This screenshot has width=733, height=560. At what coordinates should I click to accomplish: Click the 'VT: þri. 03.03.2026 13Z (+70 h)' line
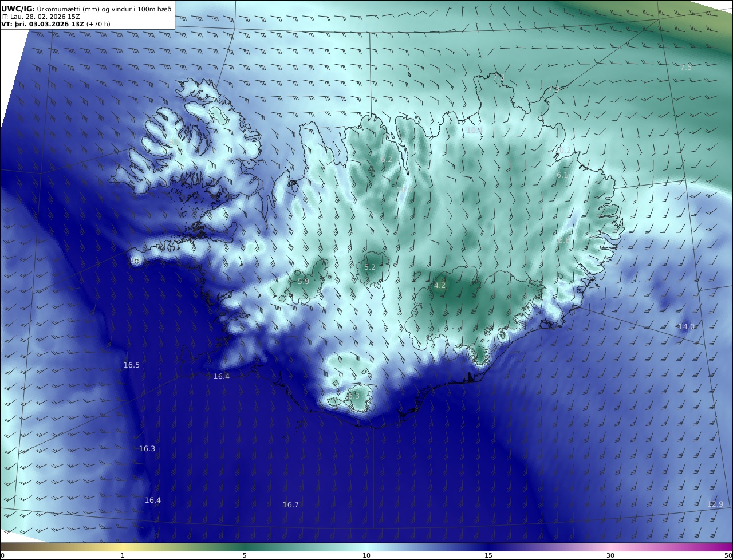coord(56,24)
